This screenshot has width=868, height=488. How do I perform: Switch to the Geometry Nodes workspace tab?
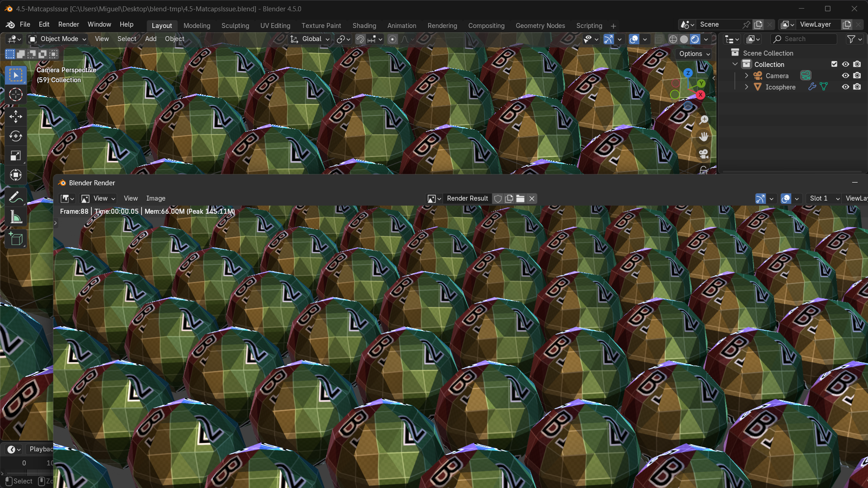coord(540,26)
